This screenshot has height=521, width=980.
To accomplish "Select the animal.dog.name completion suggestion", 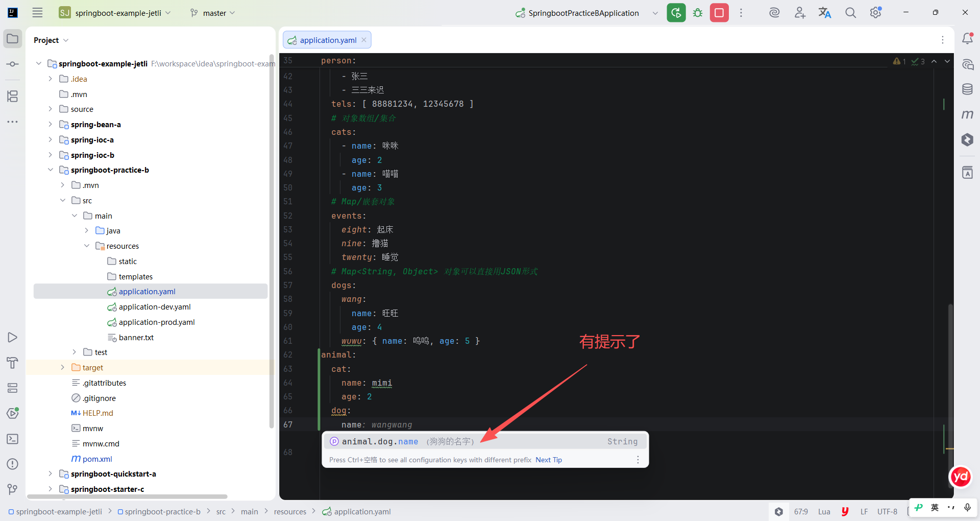I will (x=485, y=441).
